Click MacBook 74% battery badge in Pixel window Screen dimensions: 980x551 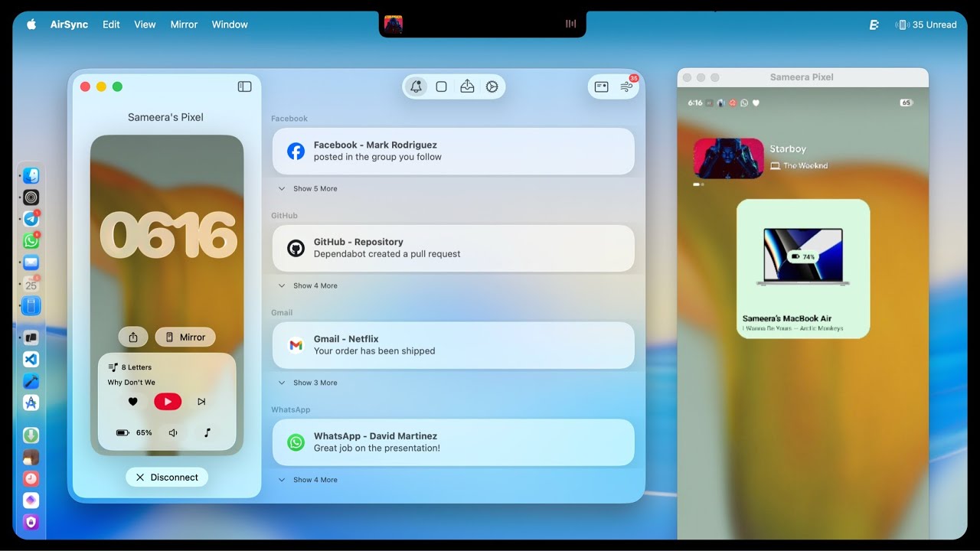point(803,257)
